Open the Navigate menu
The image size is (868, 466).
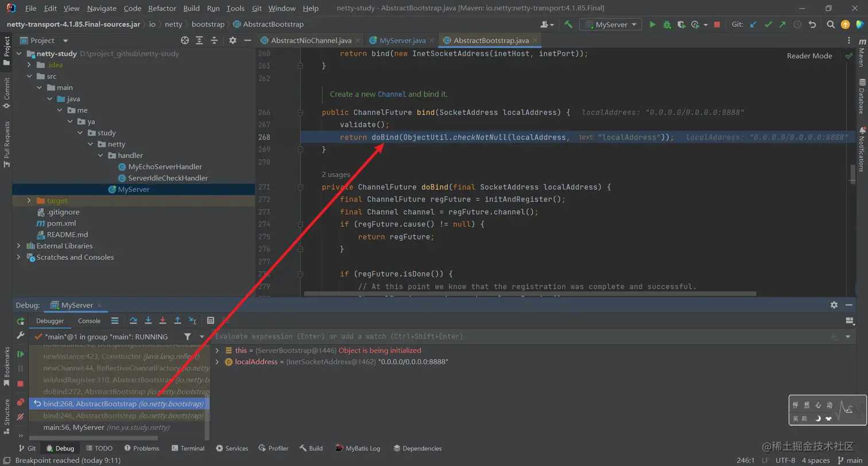click(x=102, y=9)
